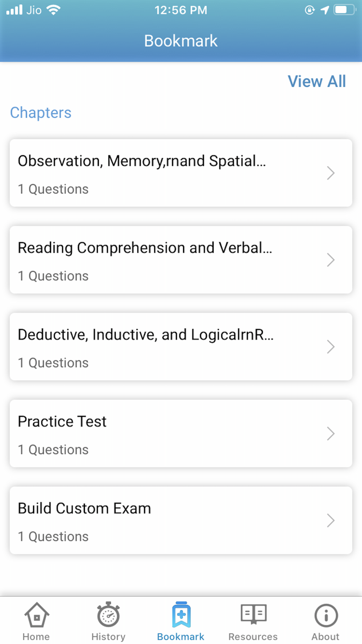Viewport: 362px width, 644px height.
Task: Tap the About info icon
Action: (326, 616)
